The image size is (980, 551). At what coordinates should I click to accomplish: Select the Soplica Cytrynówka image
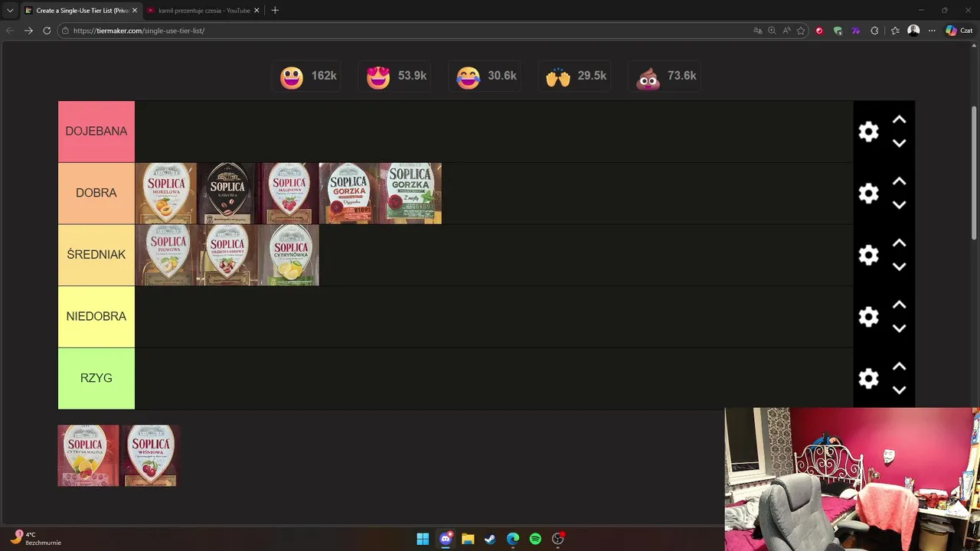click(288, 255)
